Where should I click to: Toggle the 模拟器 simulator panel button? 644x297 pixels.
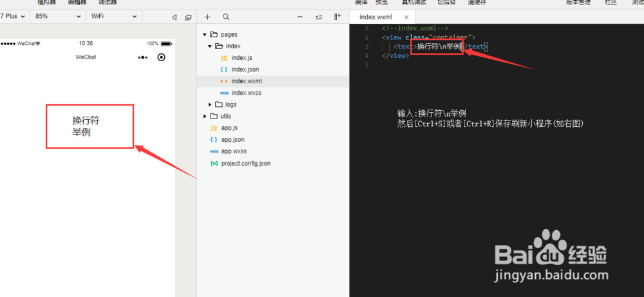click(46, 2)
